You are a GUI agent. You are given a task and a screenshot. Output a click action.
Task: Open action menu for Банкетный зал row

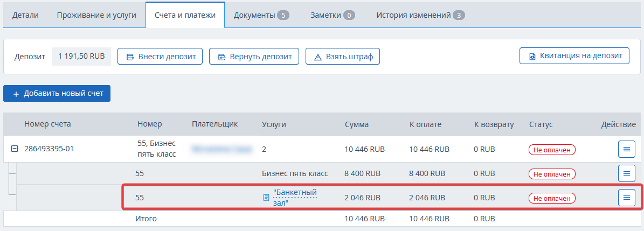tap(626, 198)
